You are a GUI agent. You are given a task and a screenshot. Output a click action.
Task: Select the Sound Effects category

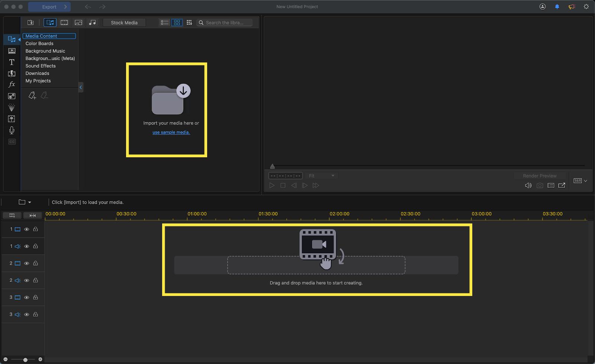click(x=41, y=66)
